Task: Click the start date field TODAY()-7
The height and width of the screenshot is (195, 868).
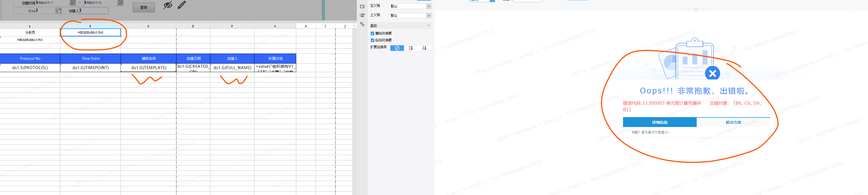Action: coord(53,3)
